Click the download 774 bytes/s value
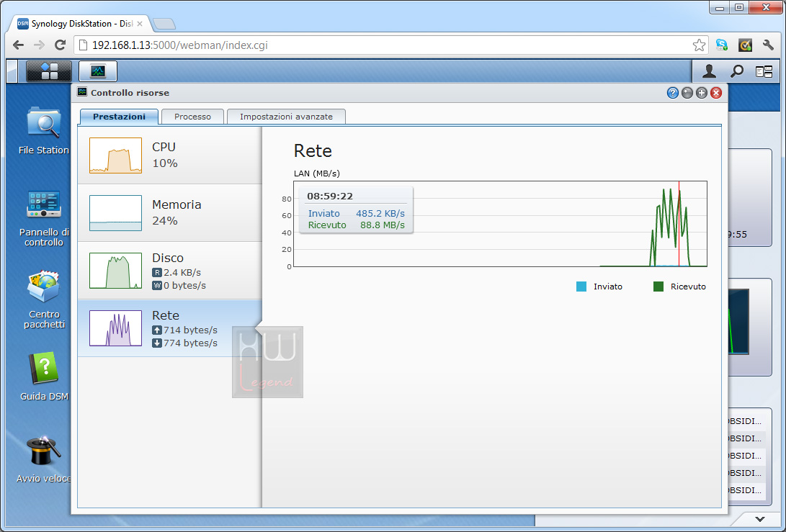The width and height of the screenshot is (786, 532). pyautogui.click(x=190, y=343)
